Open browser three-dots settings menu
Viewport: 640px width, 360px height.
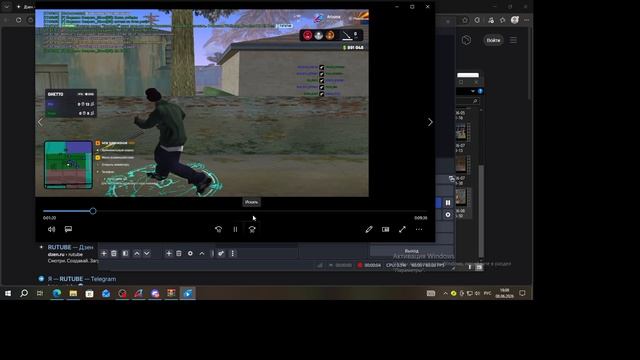click(527, 20)
